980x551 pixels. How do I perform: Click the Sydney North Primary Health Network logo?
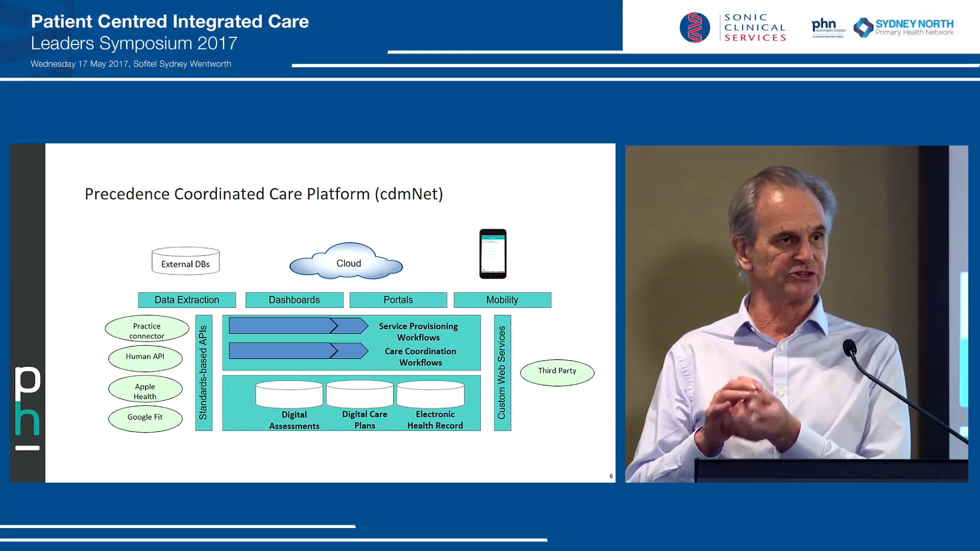(x=903, y=26)
